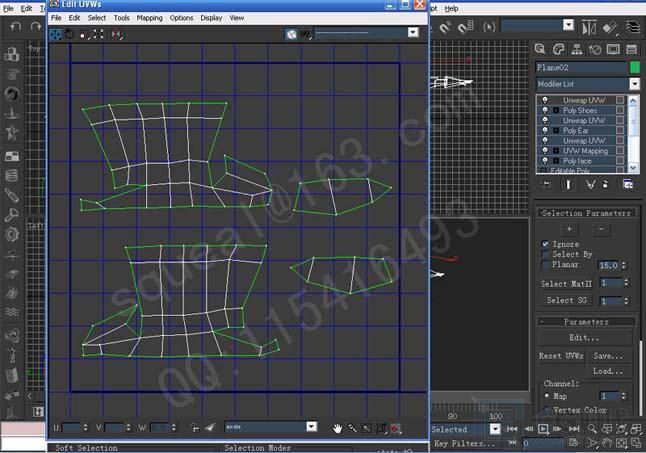Image resolution: width=646 pixels, height=453 pixels.
Task: Click the Zoom Extents icon in Edit UVWs
Action: (381, 428)
